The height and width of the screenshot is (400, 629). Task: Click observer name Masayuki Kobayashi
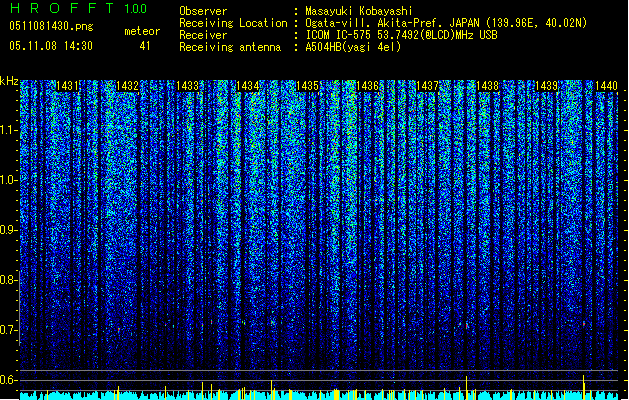(x=359, y=11)
